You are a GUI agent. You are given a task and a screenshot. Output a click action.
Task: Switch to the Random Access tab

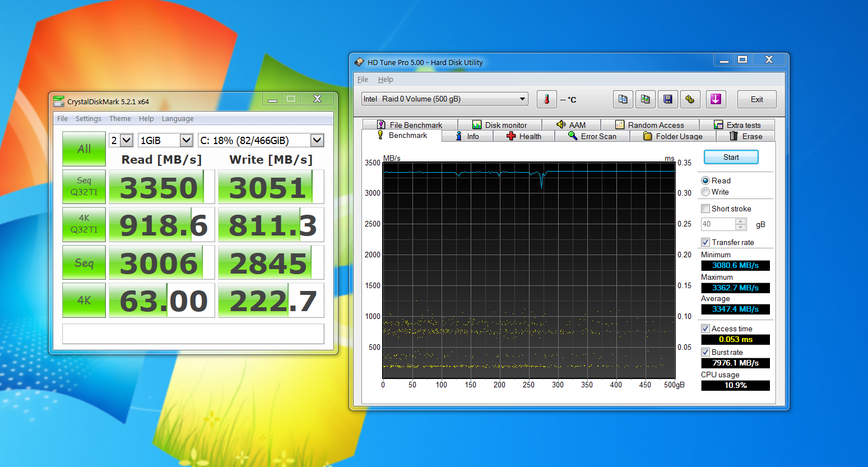point(650,125)
